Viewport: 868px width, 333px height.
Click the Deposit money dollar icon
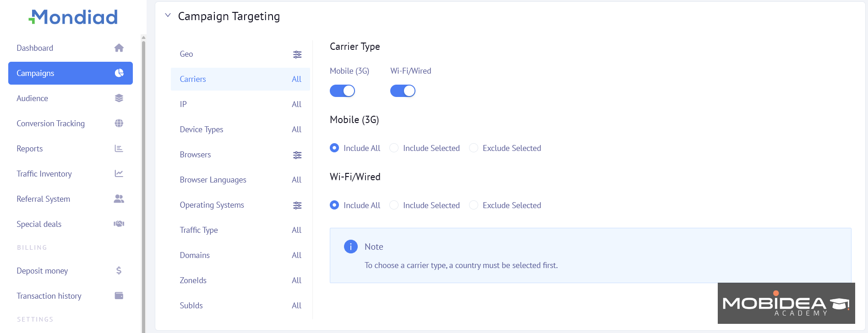[119, 271]
